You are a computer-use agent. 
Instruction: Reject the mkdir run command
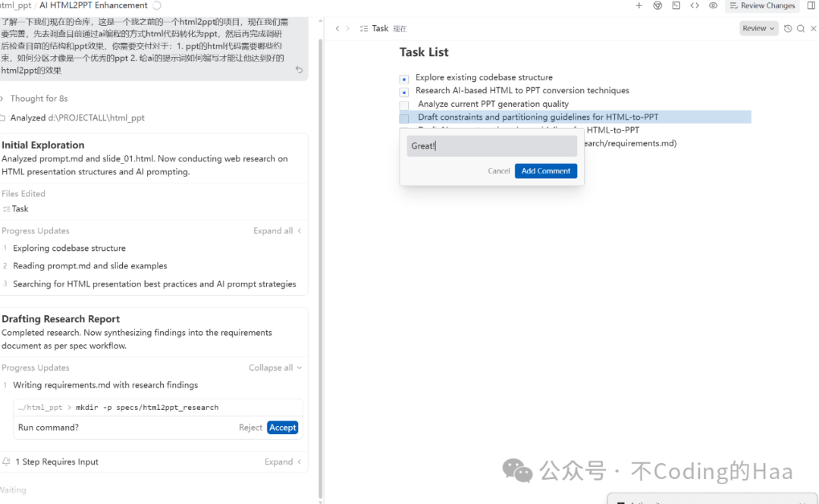click(x=250, y=427)
